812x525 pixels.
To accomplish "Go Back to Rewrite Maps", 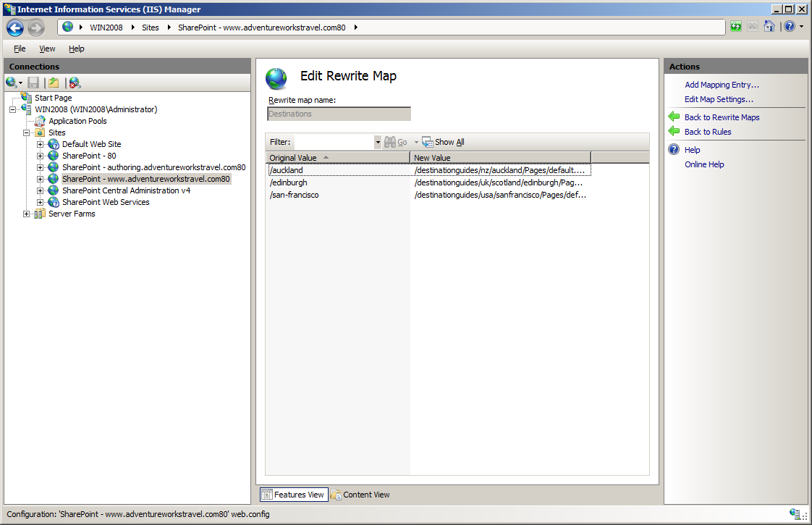I will tap(722, 117).
